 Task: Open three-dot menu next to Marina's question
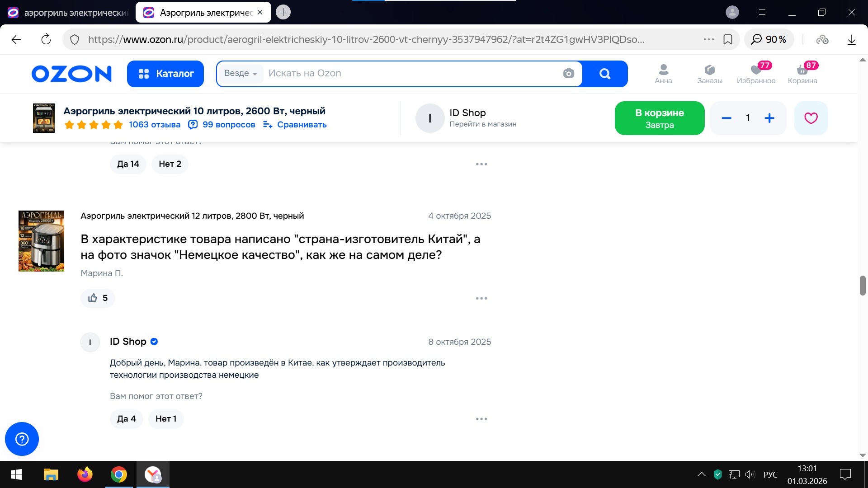pyautogui.click(x=481, y=298)
